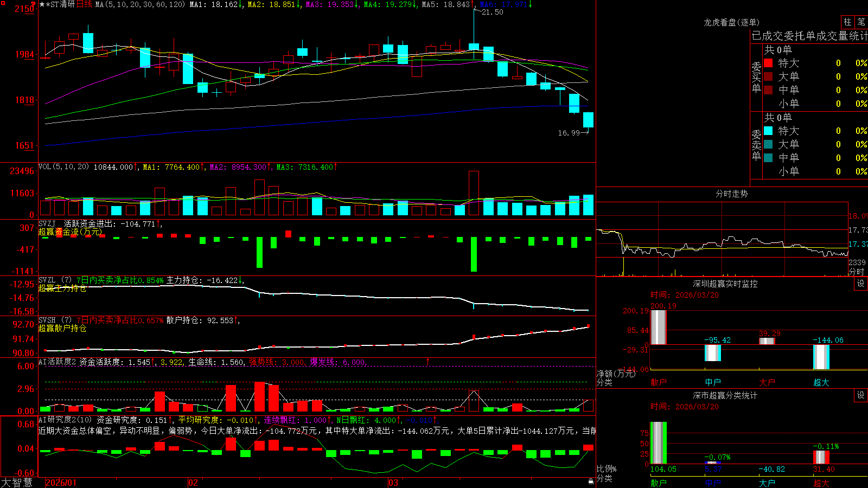Click the 03 month marker on time axis
This screenshot has height=488, width=868.
pyautogui.click(x=393, y=483)
